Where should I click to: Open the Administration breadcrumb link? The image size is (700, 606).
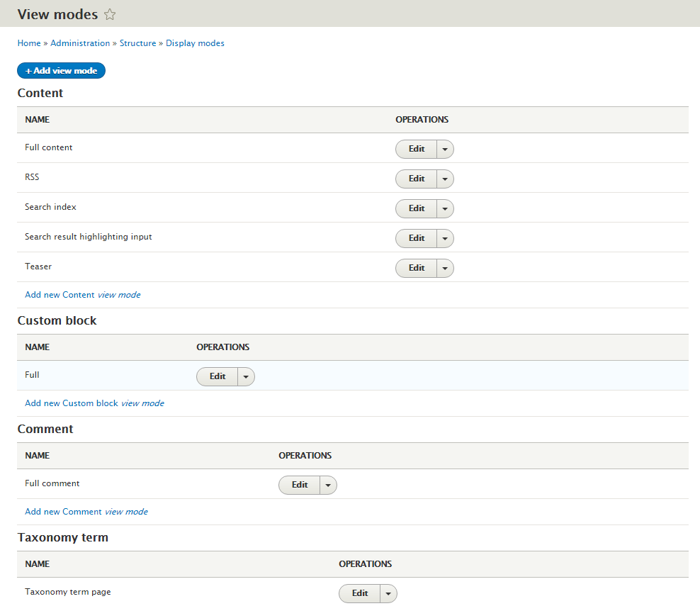[80, 43]
